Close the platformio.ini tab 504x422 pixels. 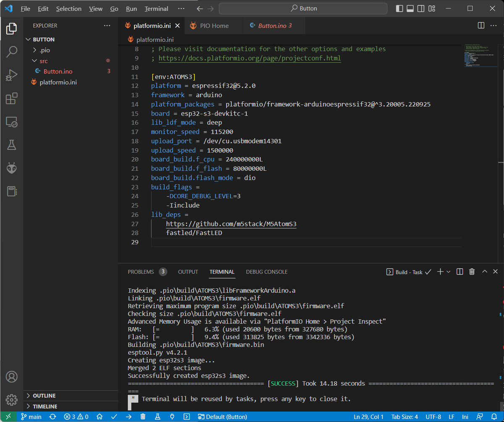click(177, 26)
